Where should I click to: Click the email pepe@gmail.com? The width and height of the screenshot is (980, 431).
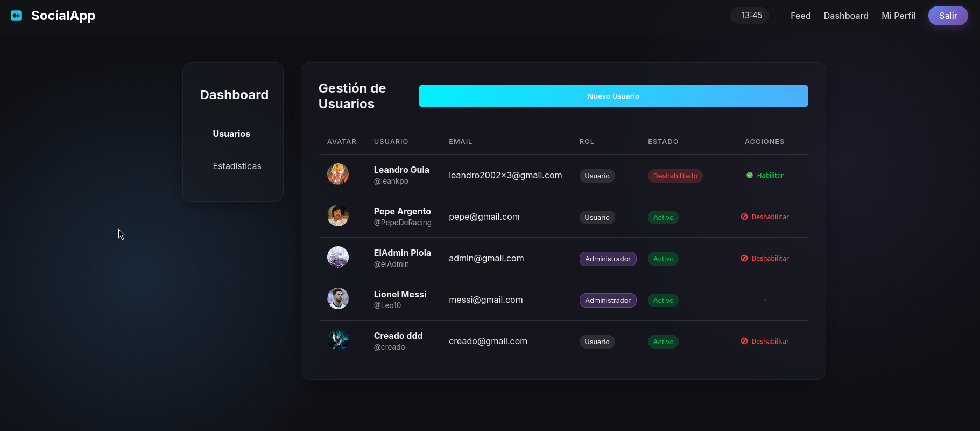484,217
